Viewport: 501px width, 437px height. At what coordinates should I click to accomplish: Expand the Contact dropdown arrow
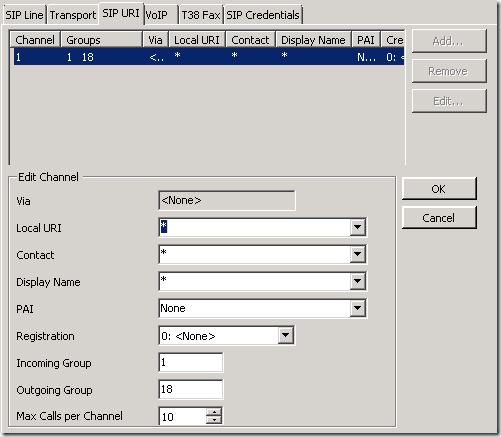pos(357,254)
